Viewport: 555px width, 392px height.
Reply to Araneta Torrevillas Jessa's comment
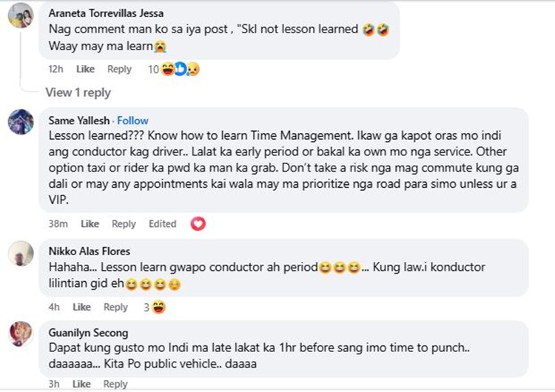[119, 69]
